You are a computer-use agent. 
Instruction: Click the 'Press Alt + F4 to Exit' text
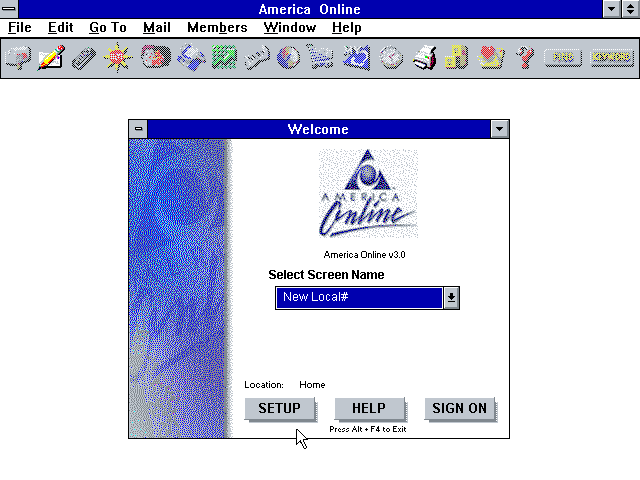pos(368,429)
